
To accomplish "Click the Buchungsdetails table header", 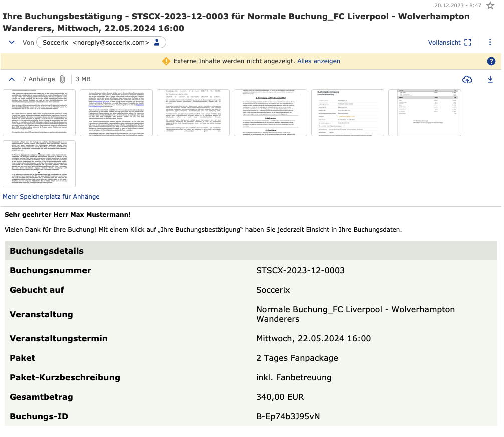I will click(x=250, y=251).
